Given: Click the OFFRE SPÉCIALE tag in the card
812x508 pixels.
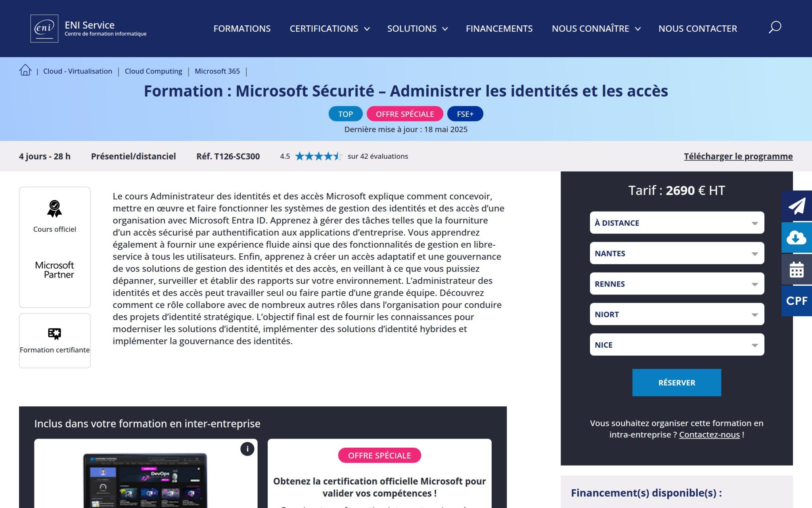Looking at the screenshot, I should pyautogui.click(x=379, y=455).
